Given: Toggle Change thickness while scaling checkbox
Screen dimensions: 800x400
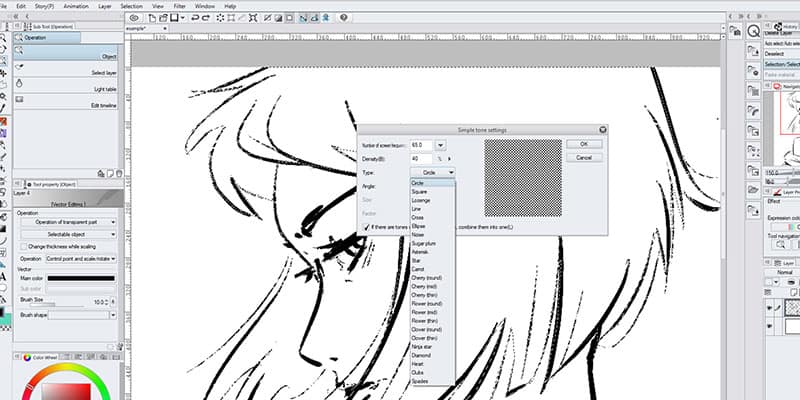Looking at the screenshot, I should pos(23,247).
